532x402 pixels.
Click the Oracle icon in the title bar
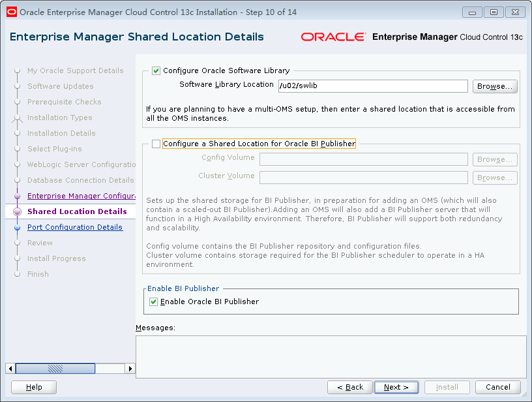tap(11, 12)
